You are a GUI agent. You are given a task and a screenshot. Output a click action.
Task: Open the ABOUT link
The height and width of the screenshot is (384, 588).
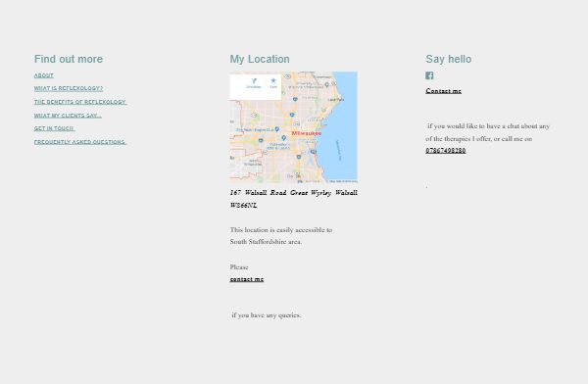44,75
